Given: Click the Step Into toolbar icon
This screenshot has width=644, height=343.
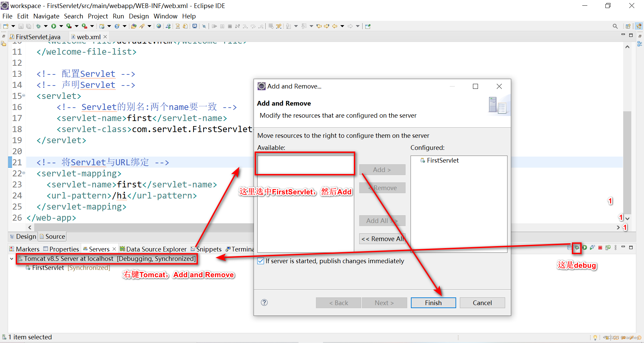Looking at the screenshot, I should click(x=245, y=26).
